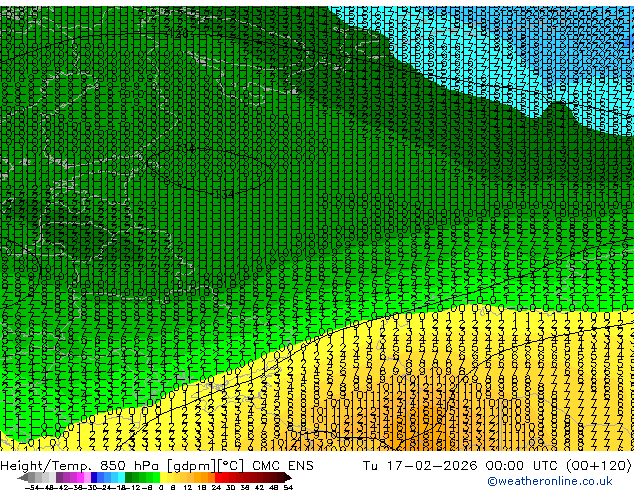Click the 'Tu 17-02-2026 00:00 UTC' date label
Screen dimensions: 634x490
click(461, 465)
